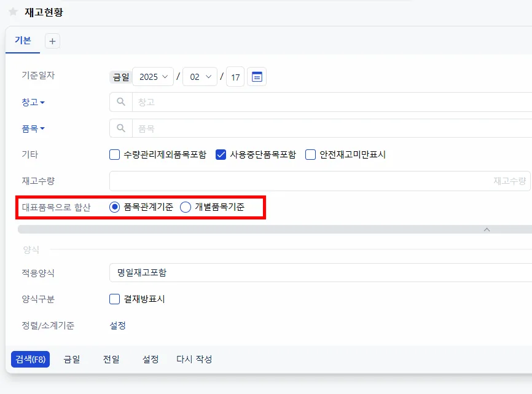Screen dimensions: 532x394
Task: Open the calendar date picker icon
Action: 257,77
